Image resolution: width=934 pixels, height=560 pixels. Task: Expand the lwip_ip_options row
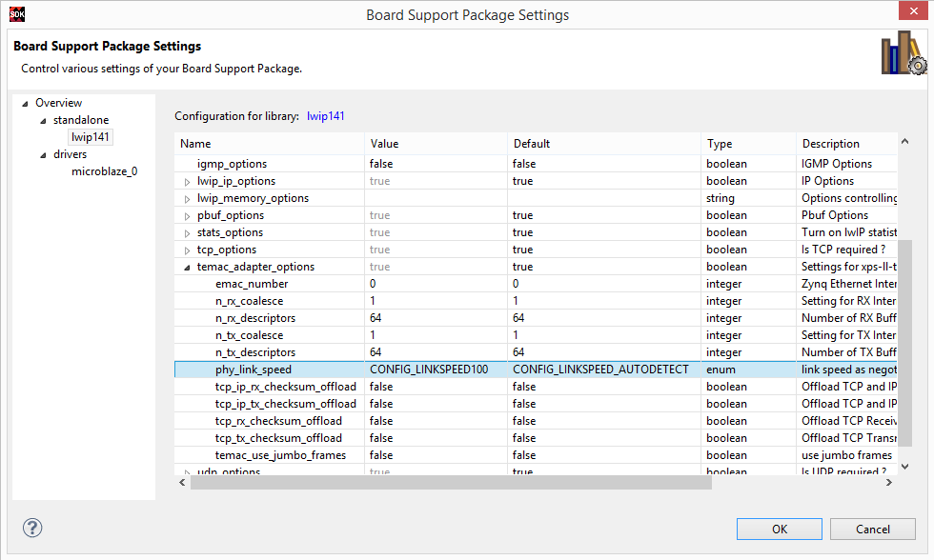point(187,182)
